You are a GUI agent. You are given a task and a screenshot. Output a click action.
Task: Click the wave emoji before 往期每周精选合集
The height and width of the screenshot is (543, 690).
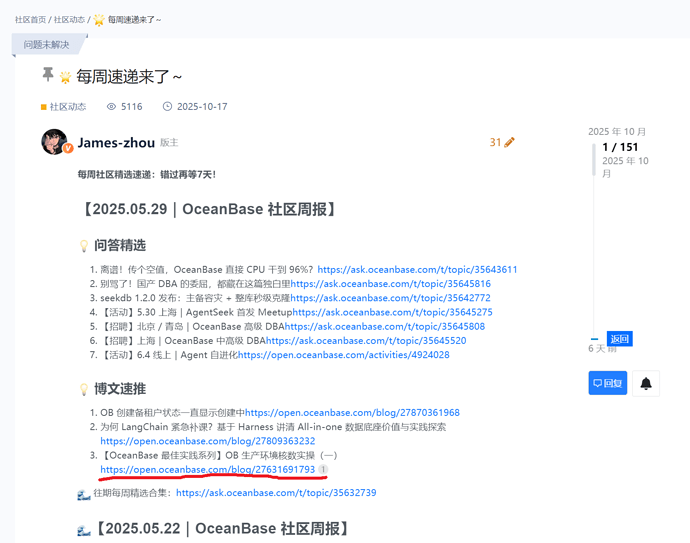84,495
